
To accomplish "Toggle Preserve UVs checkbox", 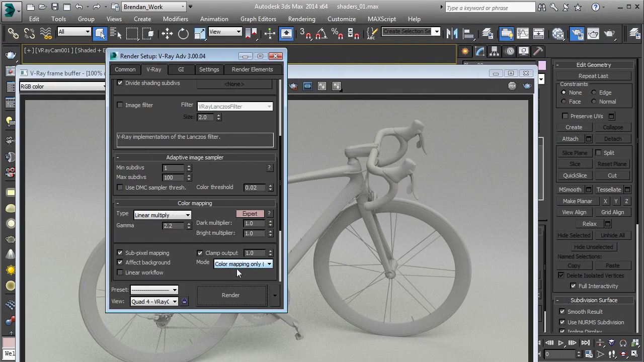I will [565, 116].
